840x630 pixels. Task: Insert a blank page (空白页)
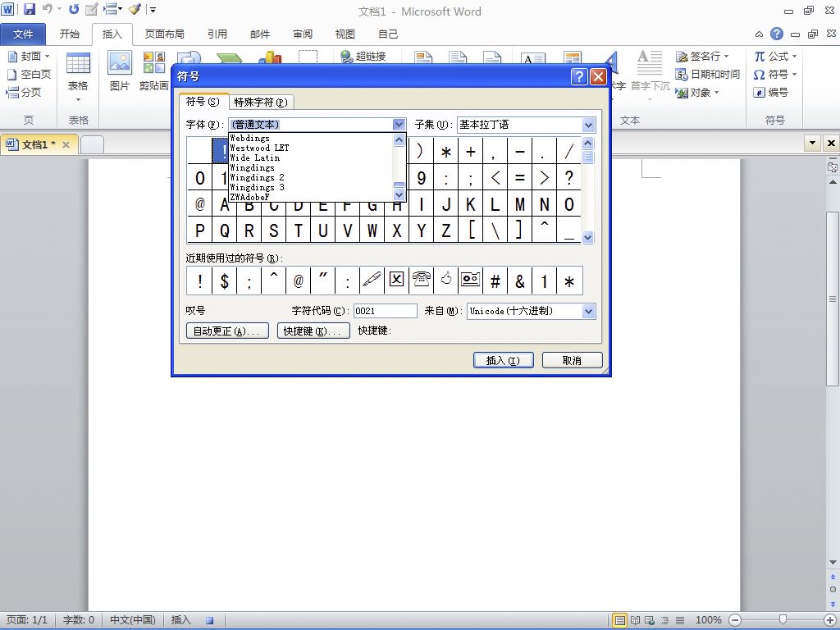click(x=29, y=75)
